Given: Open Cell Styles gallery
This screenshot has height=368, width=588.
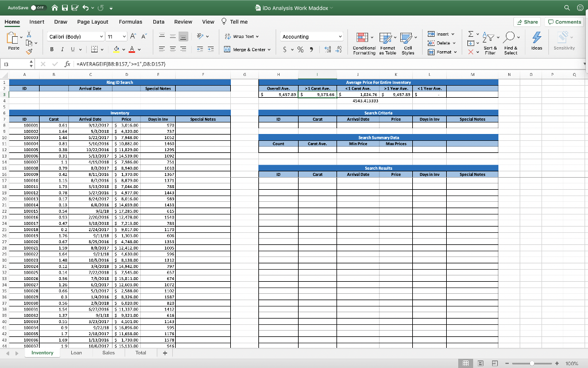Looking at the screenshot, I should 408,42.
